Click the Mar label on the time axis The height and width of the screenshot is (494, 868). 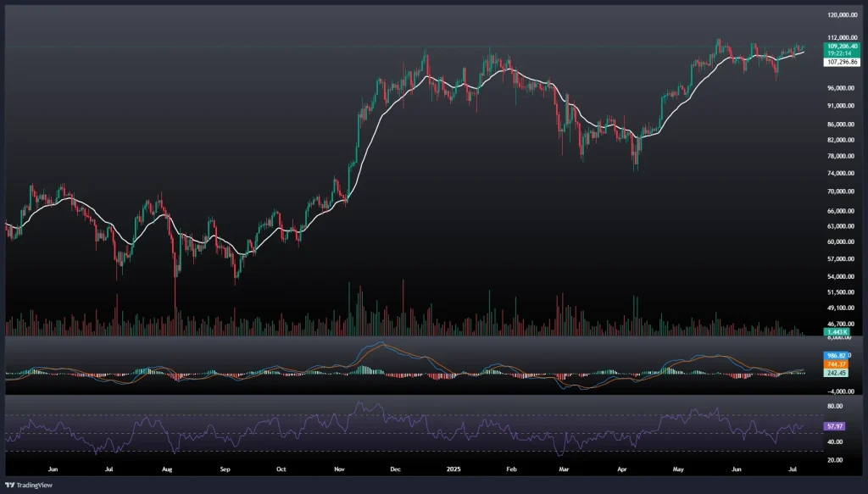(x=562, y=468)
